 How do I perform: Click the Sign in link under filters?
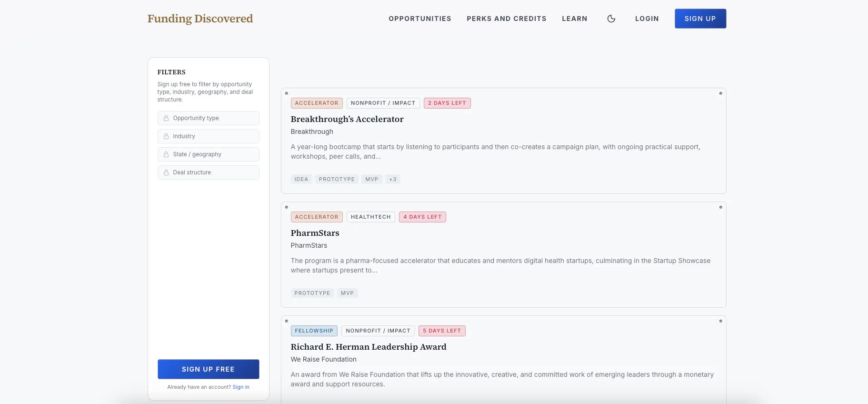click(240, 387)
